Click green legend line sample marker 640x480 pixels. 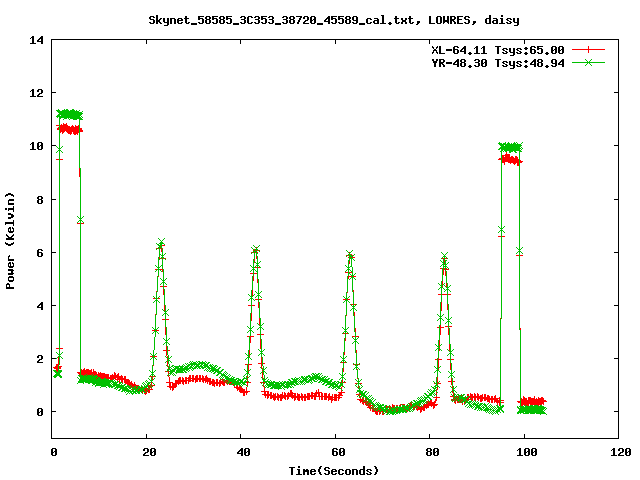pos(588,62)
